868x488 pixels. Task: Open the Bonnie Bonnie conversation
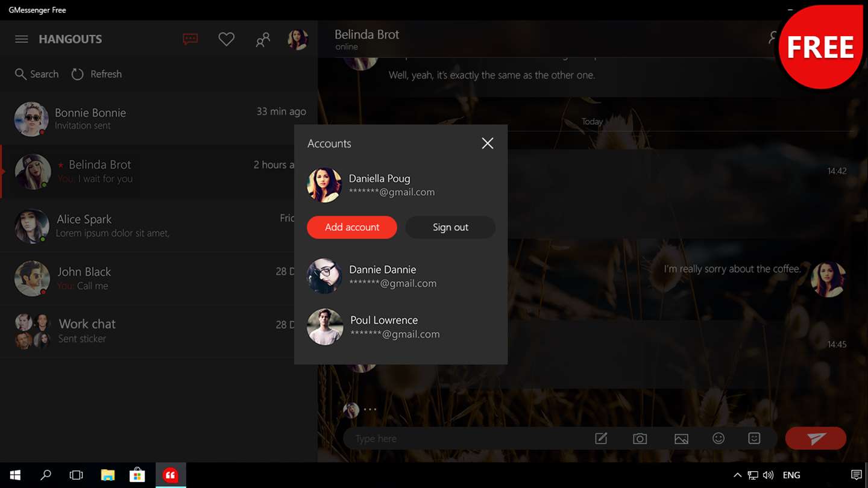click(x=159, y=119)
